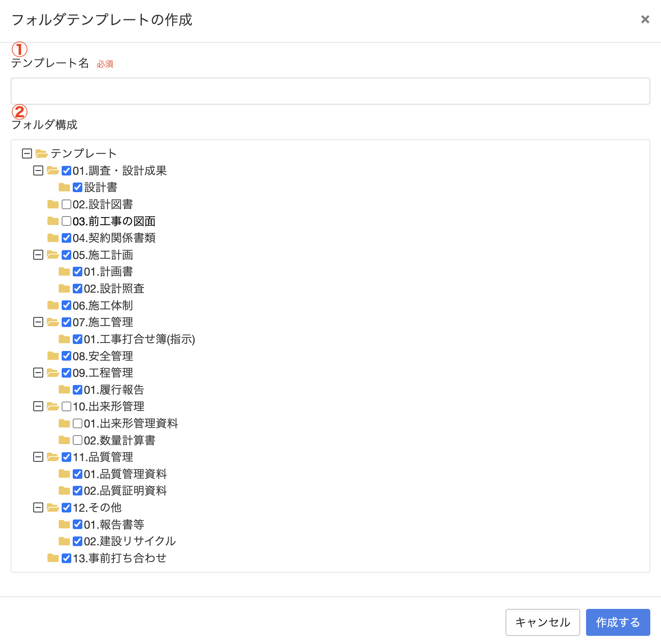Click the folder icon beside 02.設計照査
Viewport: 661px width, 644px height.
coord(64,288)
